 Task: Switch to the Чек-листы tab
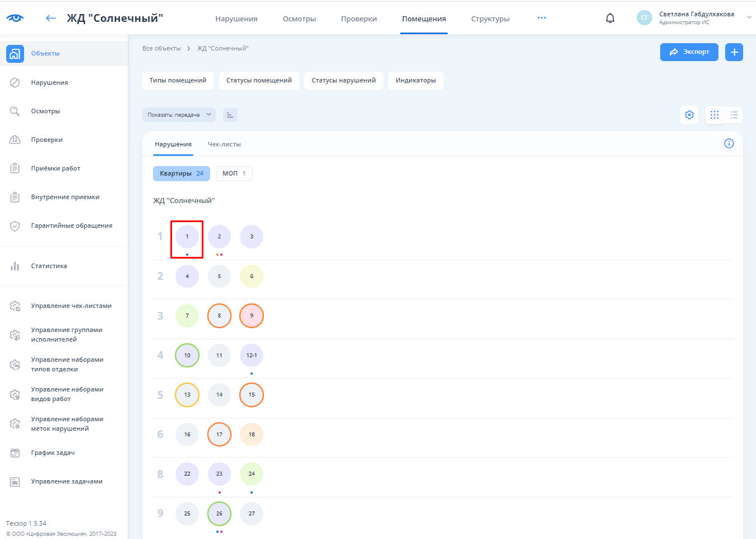(x=224, y=144)
